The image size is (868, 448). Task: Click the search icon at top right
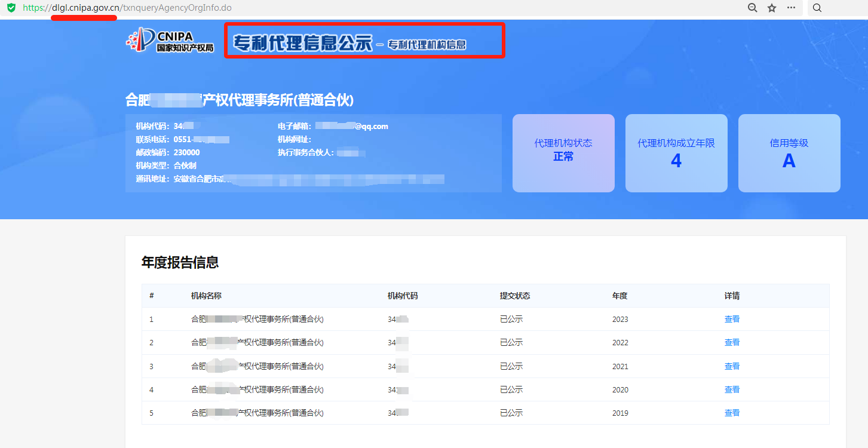pos(817,8)
